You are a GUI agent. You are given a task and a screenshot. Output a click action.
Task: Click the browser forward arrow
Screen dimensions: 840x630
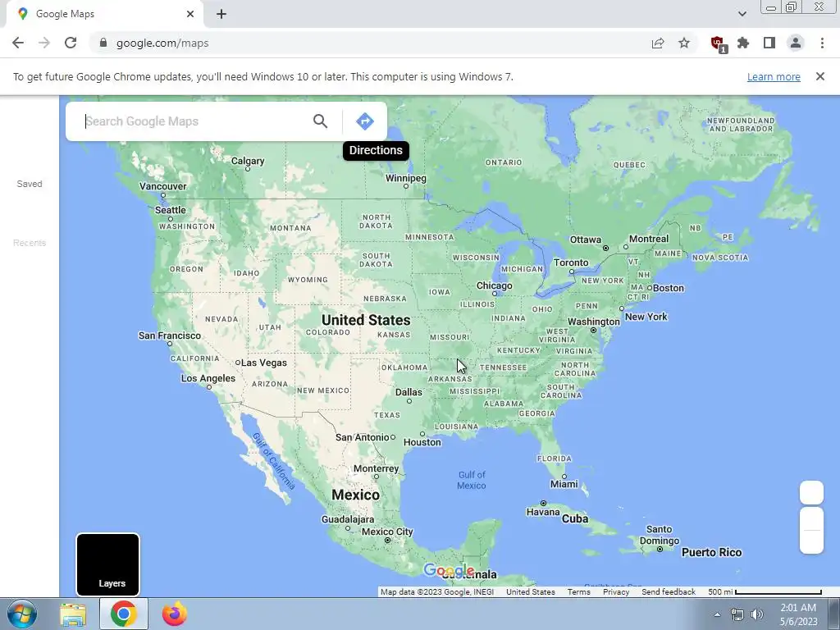tap(44, 43)
